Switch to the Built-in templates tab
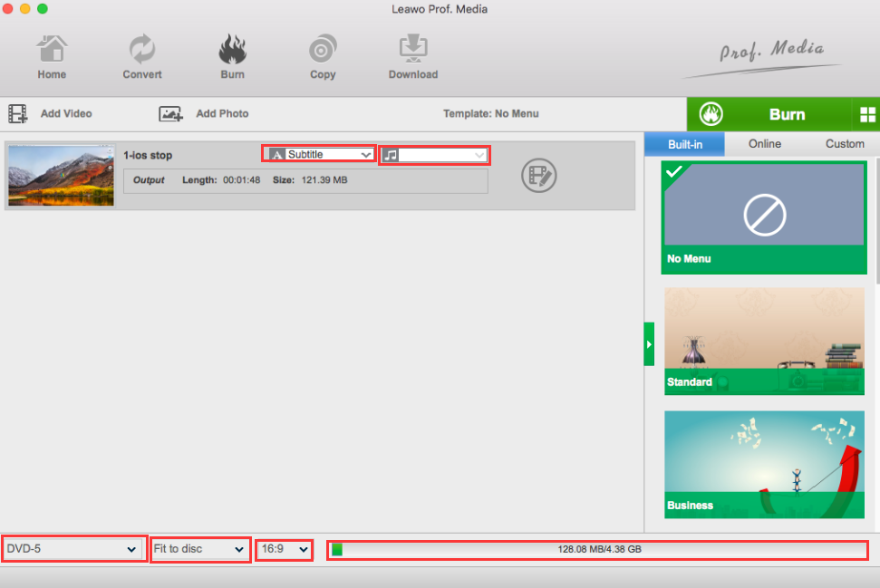Viewport: 880px width, 588px height. point(684,144)
